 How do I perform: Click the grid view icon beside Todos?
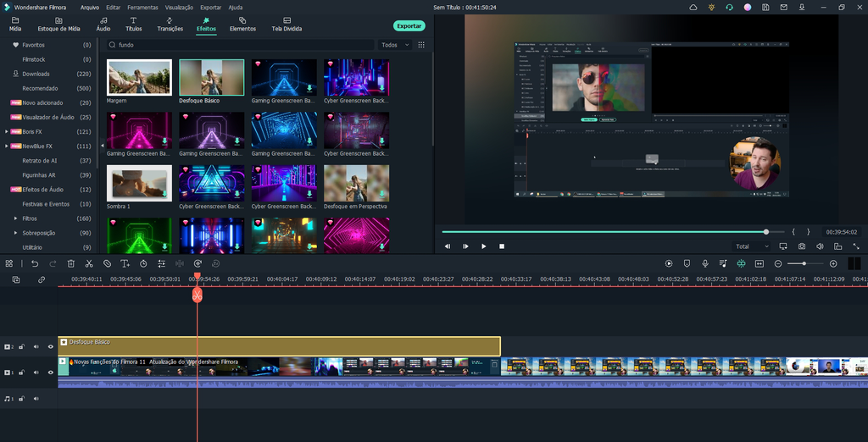pyautogui.click(x=421, y=45)
